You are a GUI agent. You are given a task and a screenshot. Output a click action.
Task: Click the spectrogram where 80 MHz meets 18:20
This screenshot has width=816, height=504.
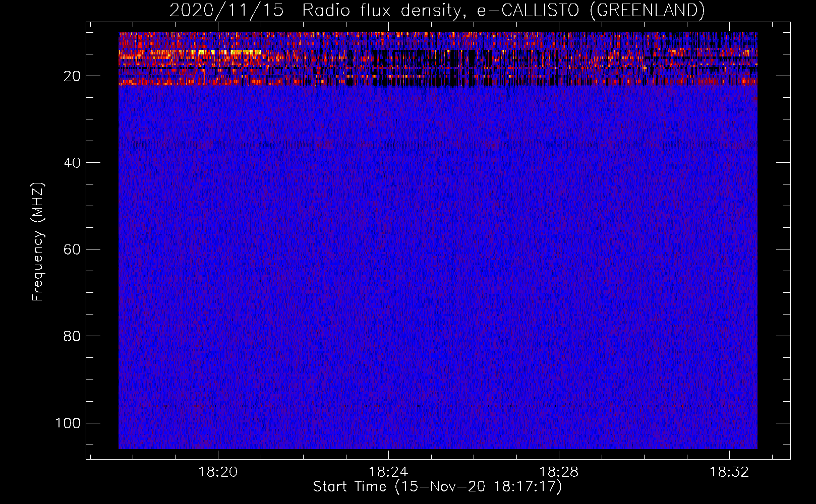coord(218,336)
